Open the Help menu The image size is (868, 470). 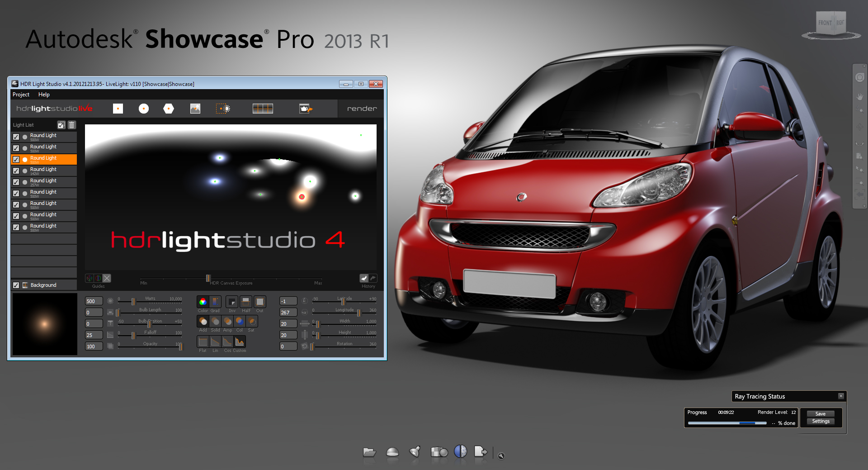click(x=44, y=95)
